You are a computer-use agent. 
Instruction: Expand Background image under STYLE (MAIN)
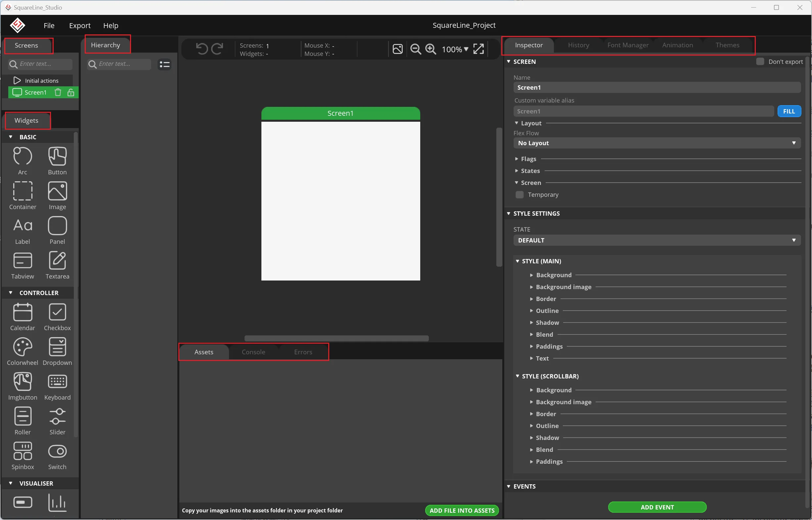tap(531, 287)
